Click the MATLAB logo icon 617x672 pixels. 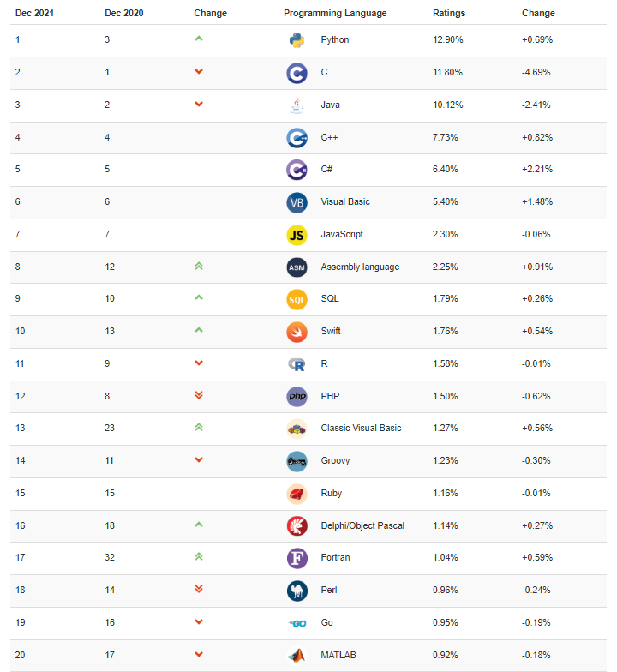[x=297, y=656]
